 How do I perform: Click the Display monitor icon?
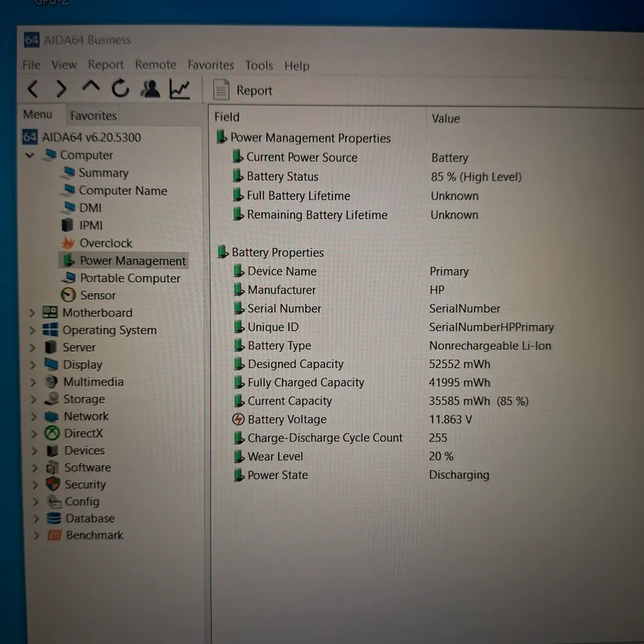pos(52,365)
